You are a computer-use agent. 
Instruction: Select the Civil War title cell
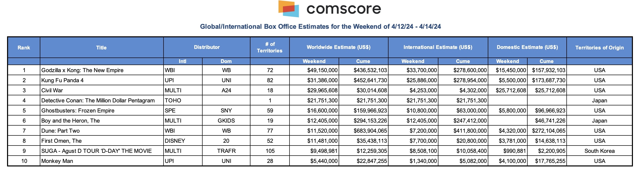point(52,91)
